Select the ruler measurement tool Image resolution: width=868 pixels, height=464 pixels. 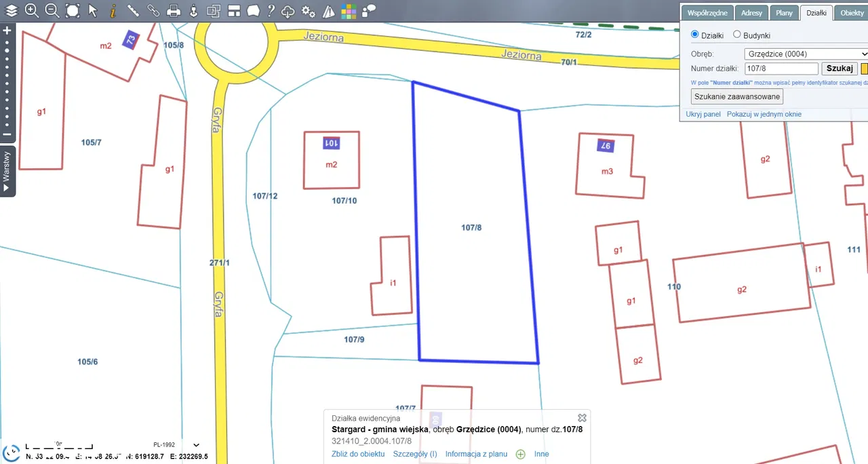[x=133, y=10]
